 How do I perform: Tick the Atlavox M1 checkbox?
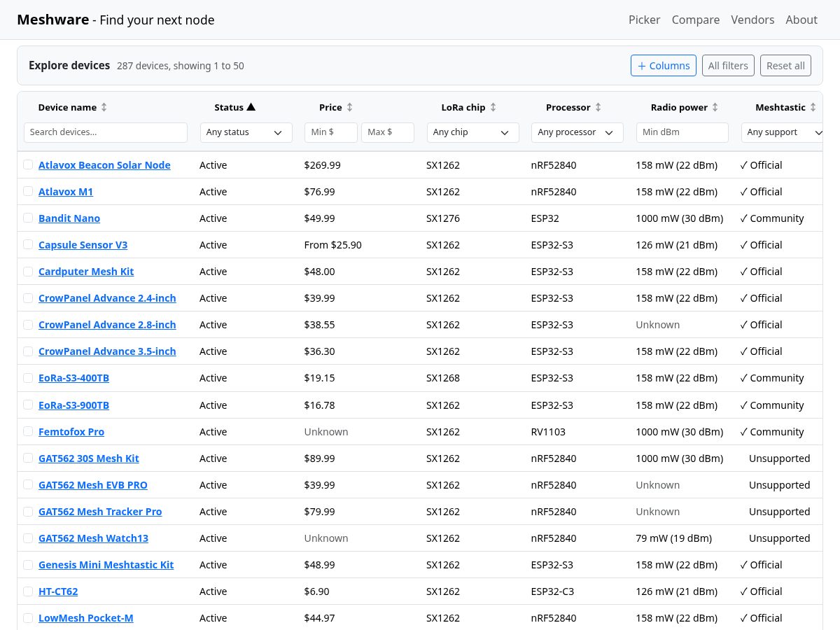click(28, 191)
